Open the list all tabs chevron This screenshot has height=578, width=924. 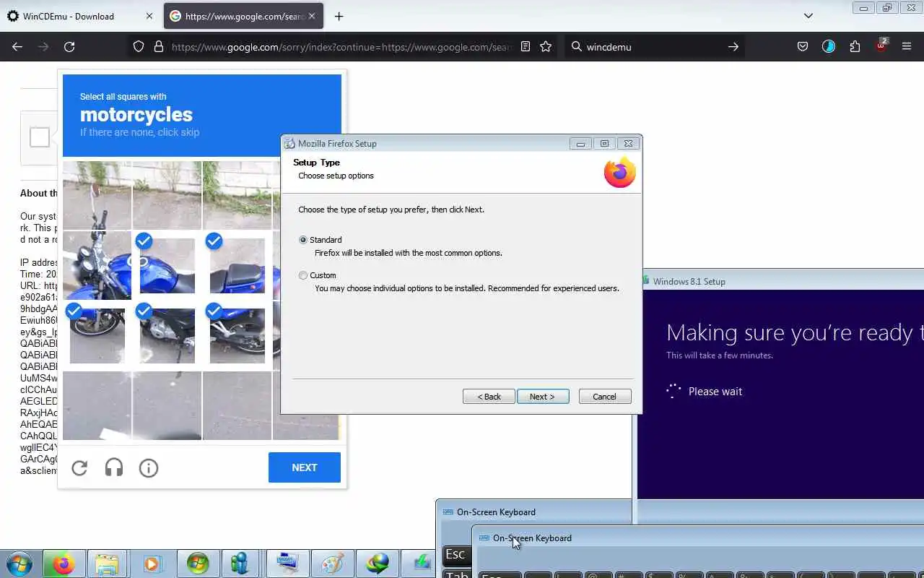[x=808, y=16]
